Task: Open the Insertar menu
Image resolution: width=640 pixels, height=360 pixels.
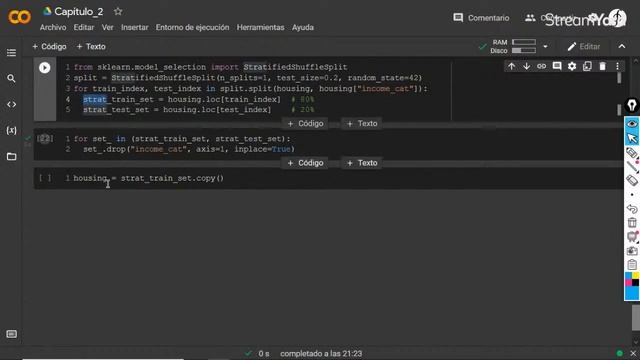Action: pos(135,27)
